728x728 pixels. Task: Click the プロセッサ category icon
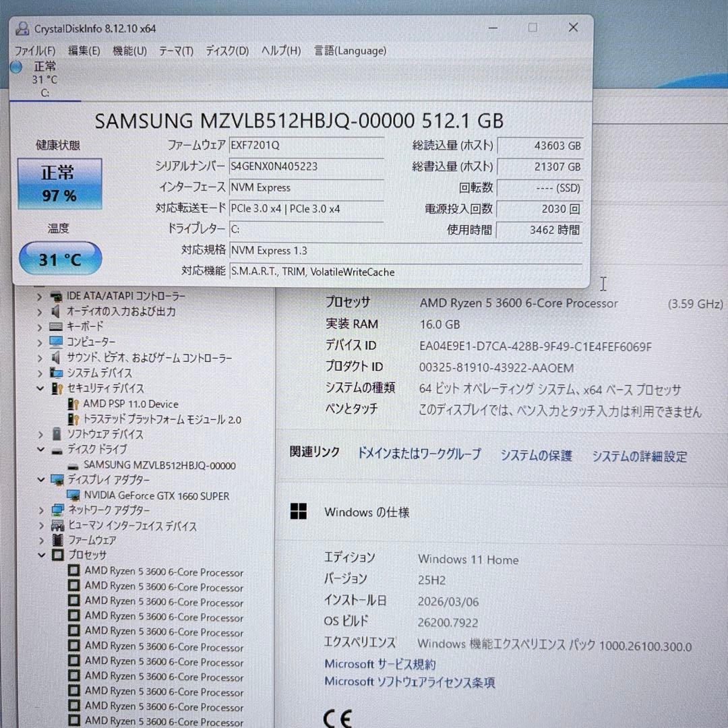coord(58,555)
